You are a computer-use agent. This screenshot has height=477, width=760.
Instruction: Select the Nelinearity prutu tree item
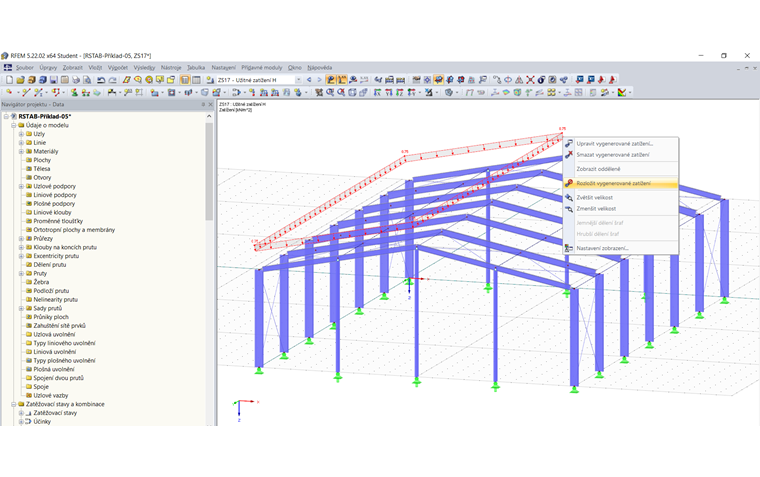(55, 300)
